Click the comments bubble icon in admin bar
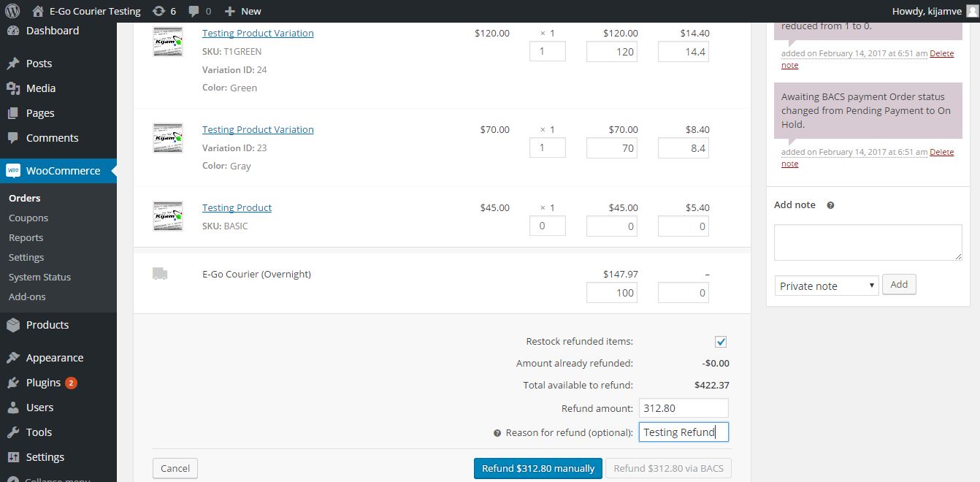 [x=194, y=11]
